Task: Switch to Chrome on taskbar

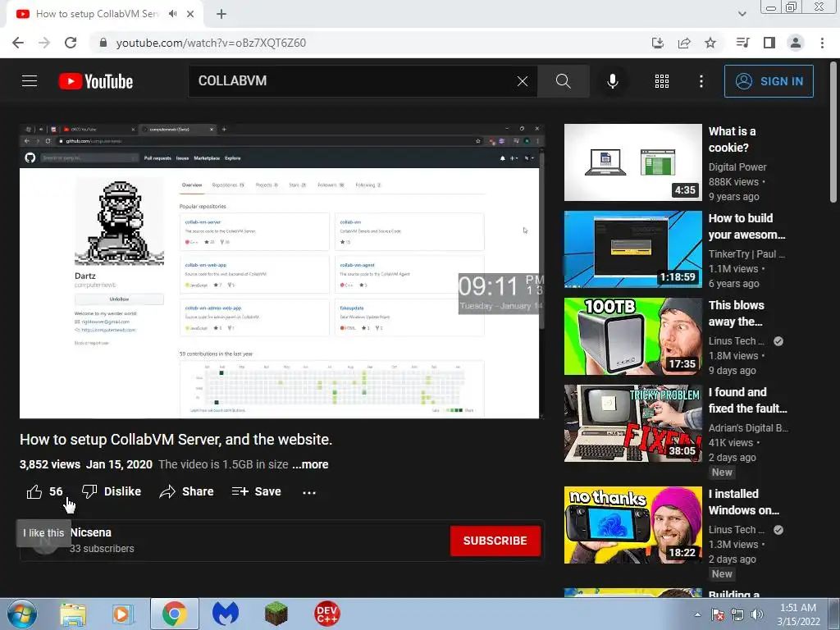Action: click(175, 614)
